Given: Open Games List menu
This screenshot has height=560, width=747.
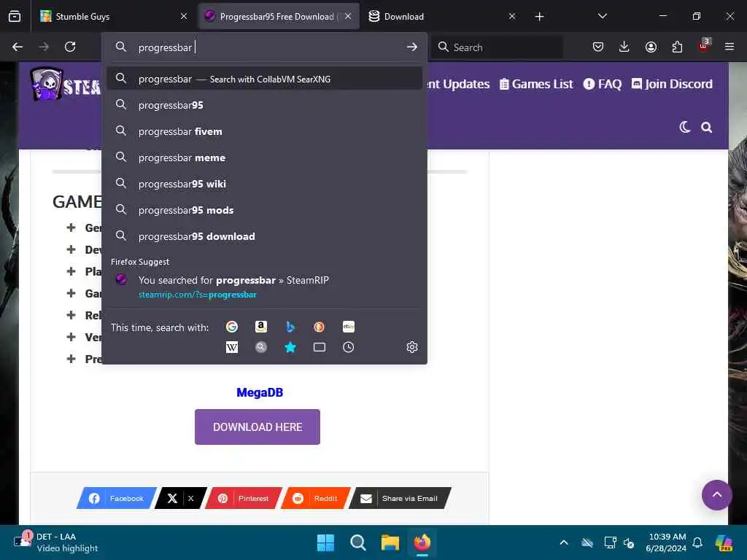Looking at the screenshot, I should pos(536,85).
